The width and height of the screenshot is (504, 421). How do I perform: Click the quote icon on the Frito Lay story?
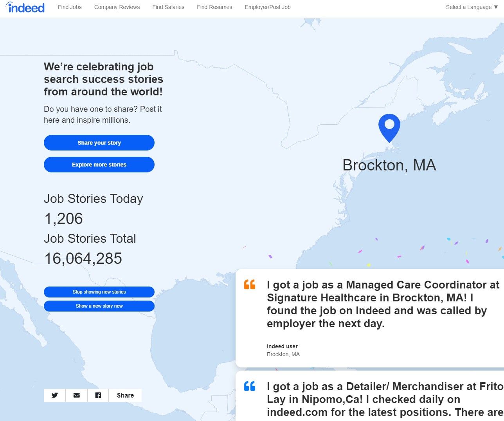(x=249, y=386)
